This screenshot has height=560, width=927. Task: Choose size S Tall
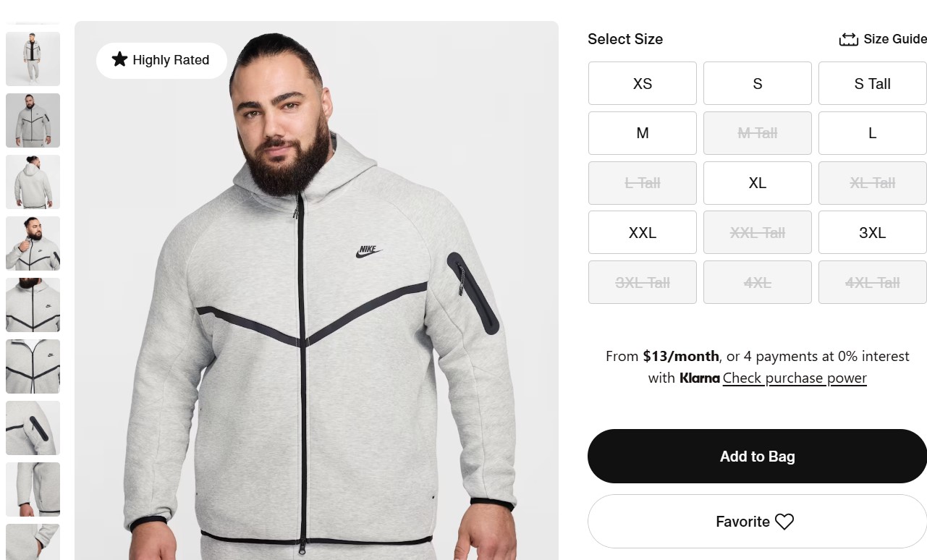(x=872, y=83)
